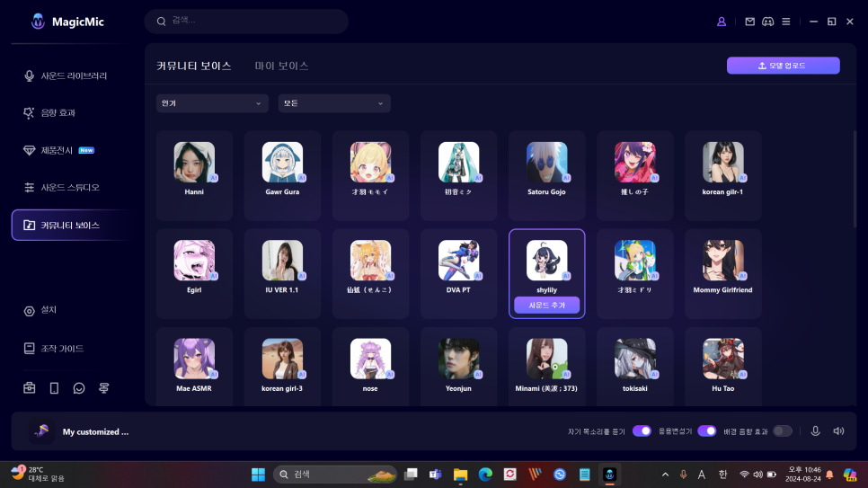Select the Gawr Gura voice card
The image size is (868, 488).
pyautogui.click(x=282, y=175)
